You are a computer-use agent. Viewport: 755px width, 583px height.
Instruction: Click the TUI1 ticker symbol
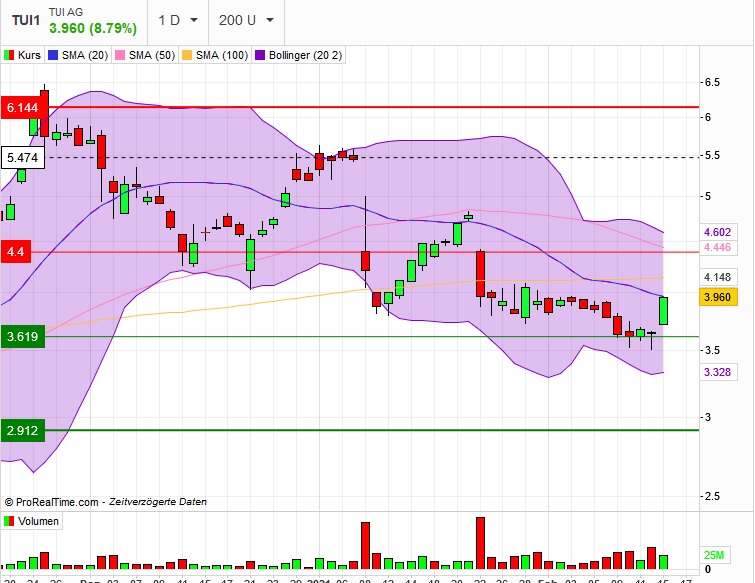pyautogui.click(x=26, y=21)
